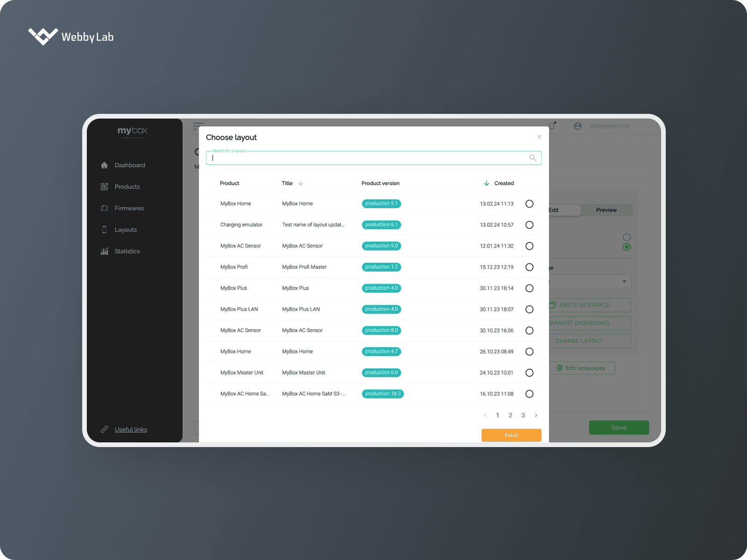Screen dimensions: 747x560
Task: Go to pagination page 2
Action: click(x=510, y=415)
